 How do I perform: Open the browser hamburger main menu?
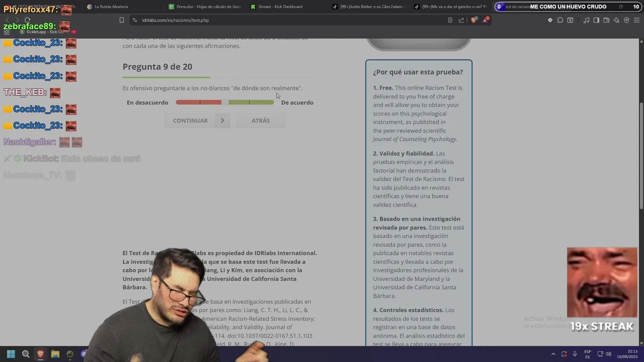pyautogui.click(x=637, y=20)
